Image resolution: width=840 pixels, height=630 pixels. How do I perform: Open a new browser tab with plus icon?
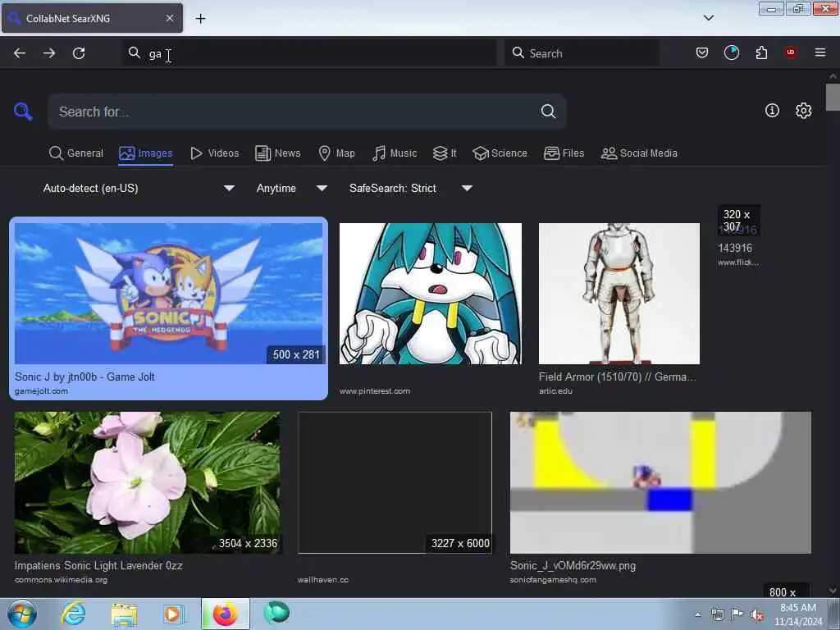coord(200,19)
